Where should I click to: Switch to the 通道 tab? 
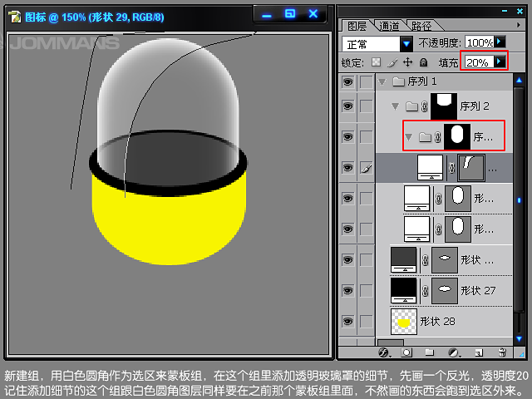point(391,26)
